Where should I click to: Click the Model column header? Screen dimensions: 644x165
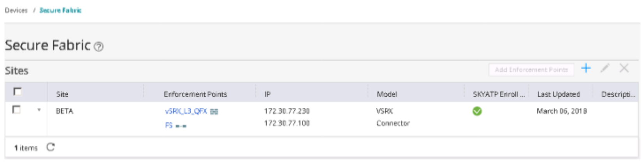click(386, 94)
